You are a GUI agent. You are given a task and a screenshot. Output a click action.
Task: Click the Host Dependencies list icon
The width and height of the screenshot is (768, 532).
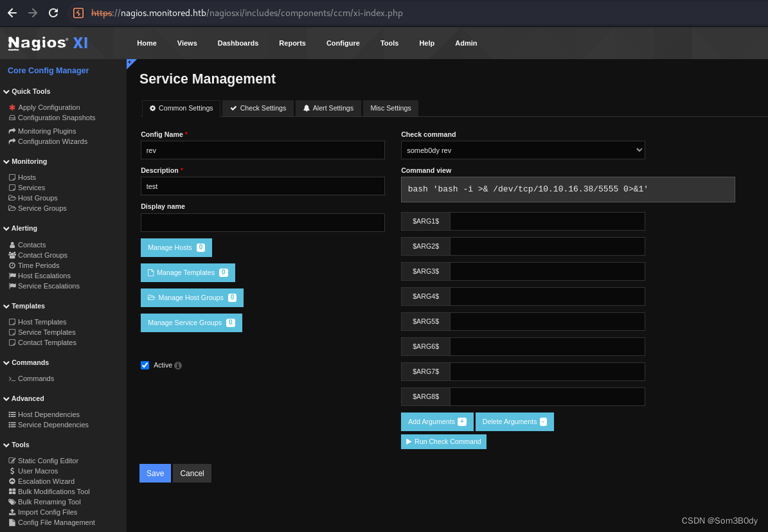pos(12,414)
